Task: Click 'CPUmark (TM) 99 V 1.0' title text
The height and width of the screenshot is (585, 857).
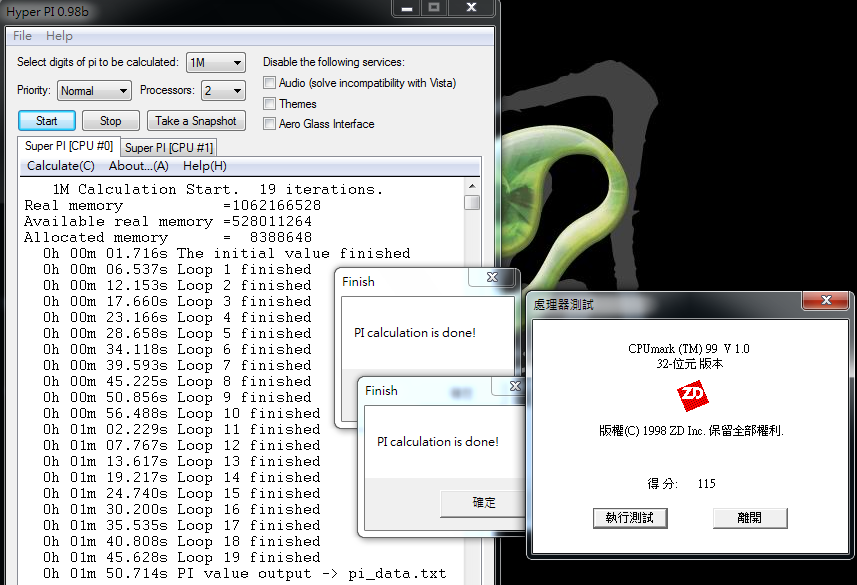Action: (x=689, y=348)
